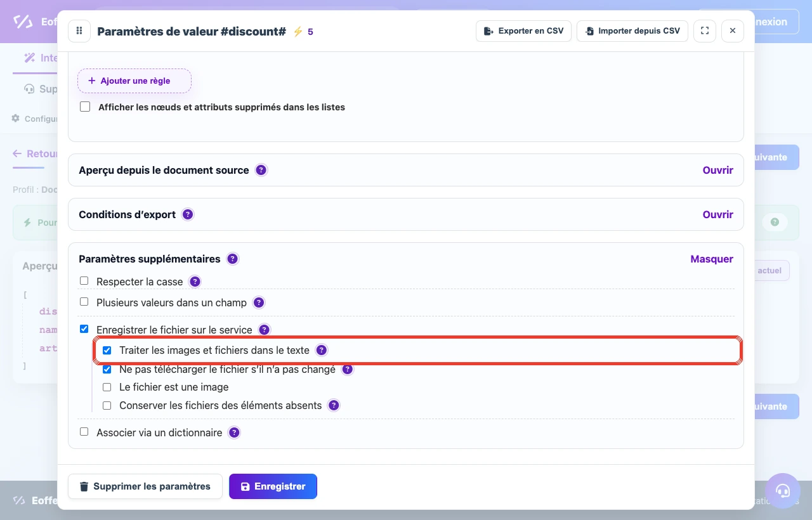Open help for Aperçu depuis le document source
812x520 pixels.
(261, 170)
